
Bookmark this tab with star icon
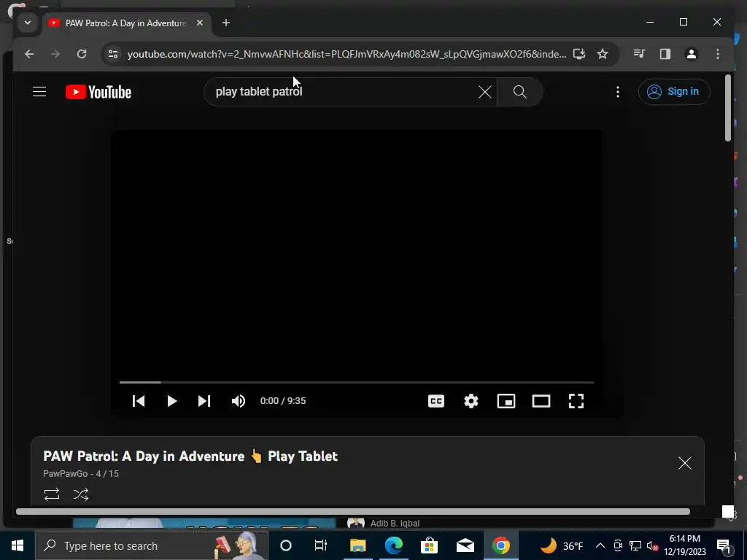603,54
